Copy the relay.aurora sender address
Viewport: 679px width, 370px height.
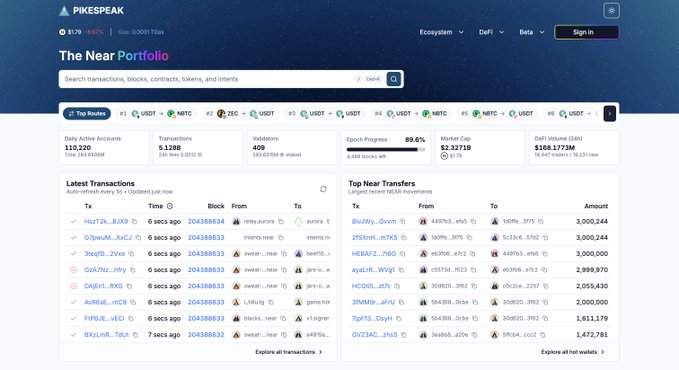click(x=281, y=221)
